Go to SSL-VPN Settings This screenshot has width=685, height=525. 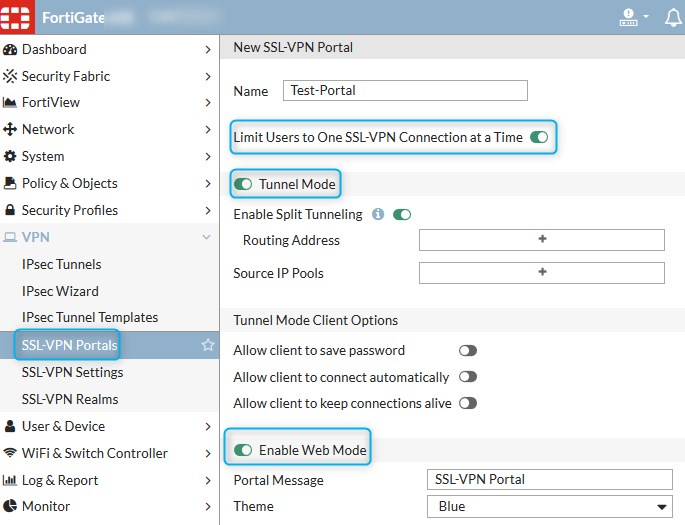73,372
